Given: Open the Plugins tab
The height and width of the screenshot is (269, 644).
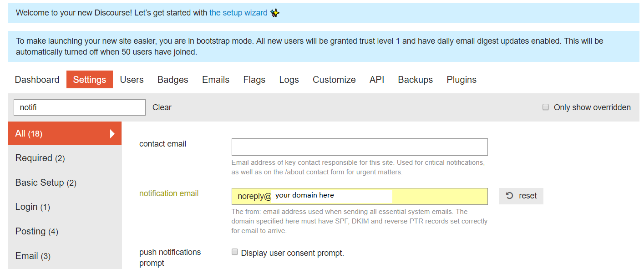Looking at the screenshot, I should [x=461, y=80].
